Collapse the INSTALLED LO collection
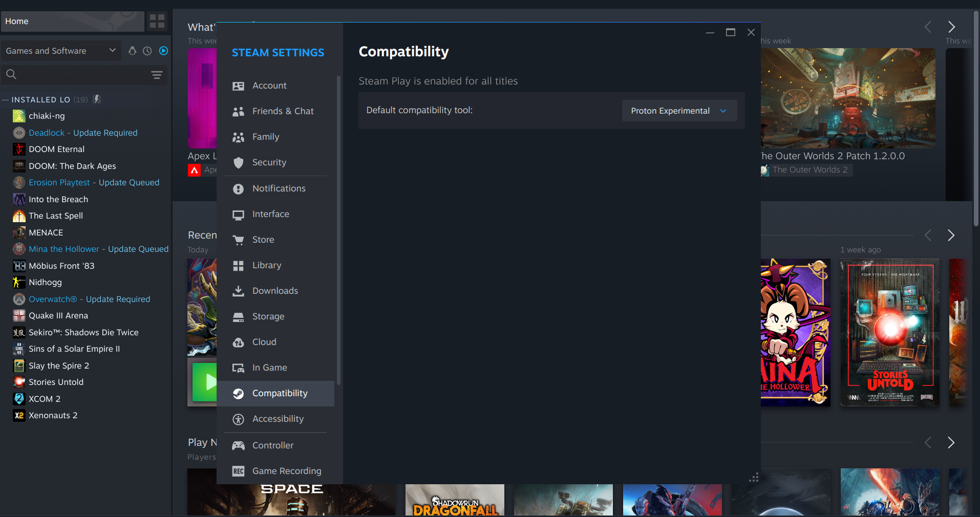Viewport: 980px width, 517px height. 6,99
